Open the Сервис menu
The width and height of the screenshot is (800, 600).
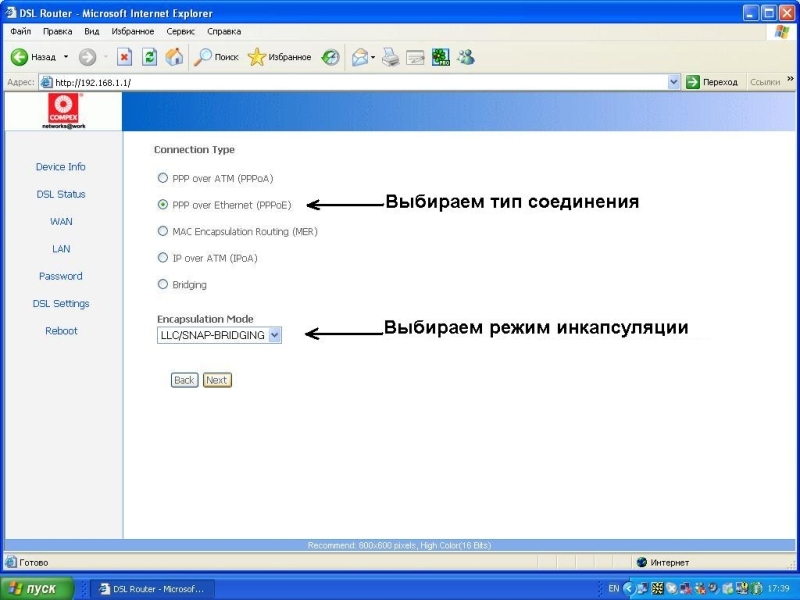(x=180, y=32)
